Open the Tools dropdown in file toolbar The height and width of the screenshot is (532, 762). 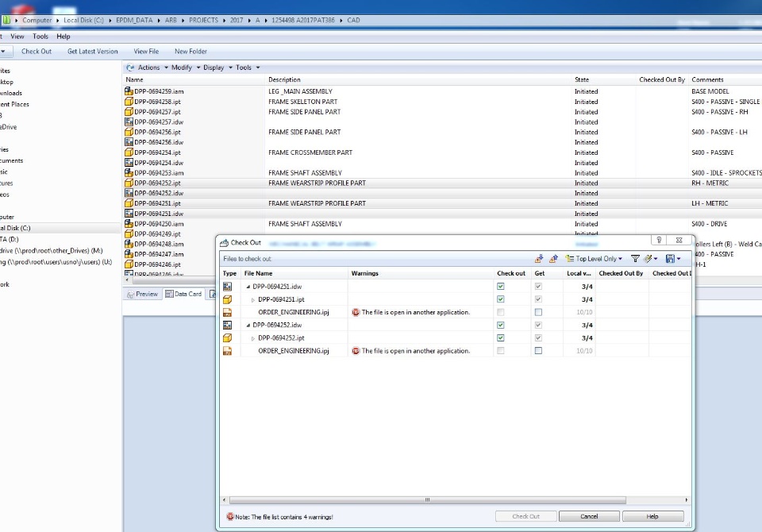click(248, 67)
